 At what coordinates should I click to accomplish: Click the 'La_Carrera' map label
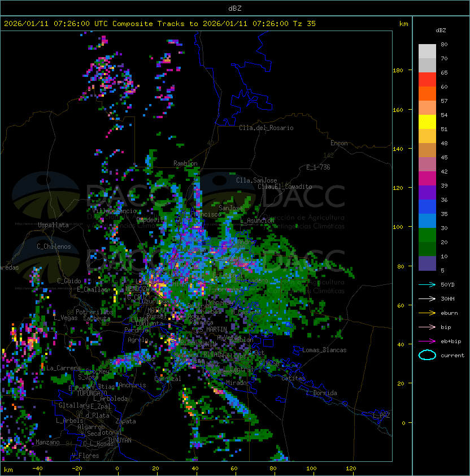coord(63,368)
